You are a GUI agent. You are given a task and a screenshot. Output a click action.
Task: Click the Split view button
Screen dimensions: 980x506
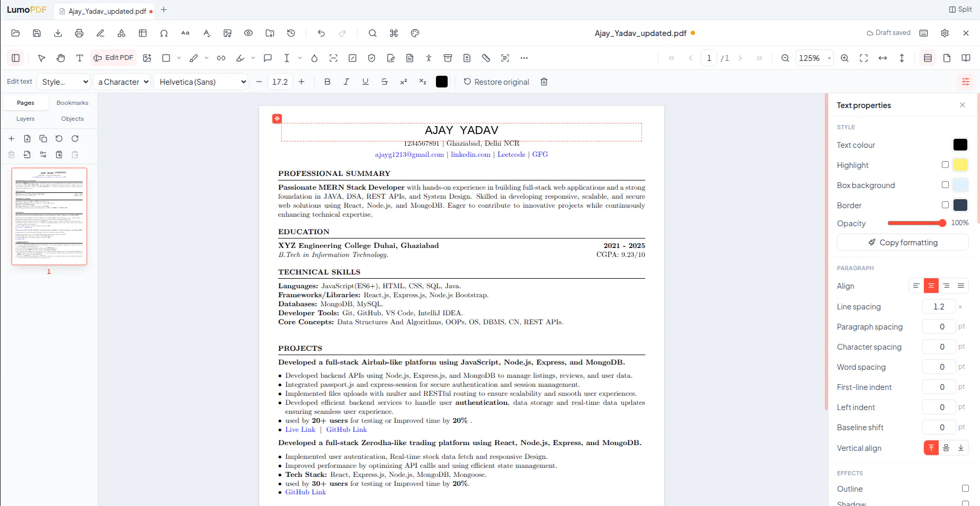tap(960, 10)
